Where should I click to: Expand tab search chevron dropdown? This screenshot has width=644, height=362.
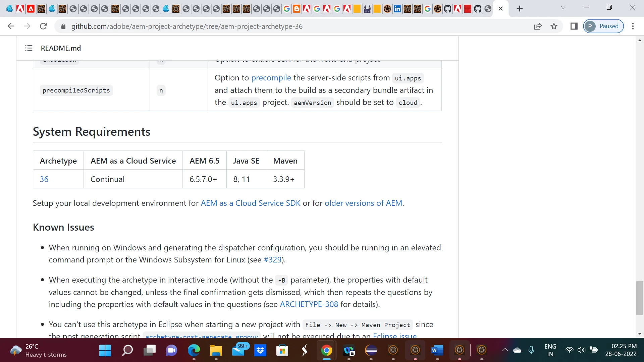click(x=563, y=7)
